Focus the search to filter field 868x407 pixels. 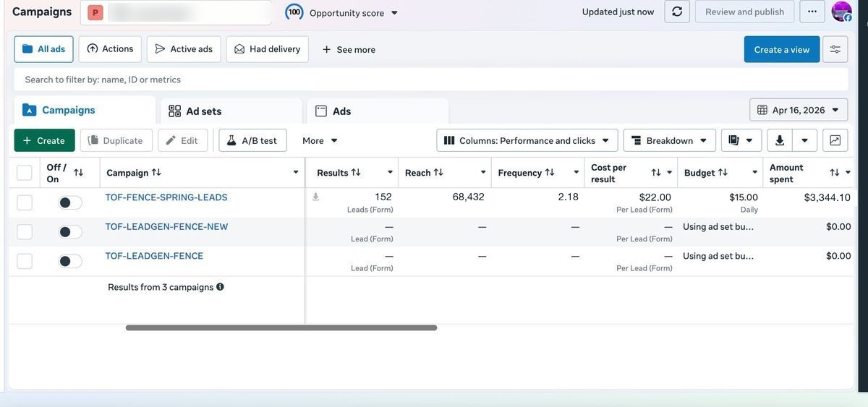(x=431, y=80)
